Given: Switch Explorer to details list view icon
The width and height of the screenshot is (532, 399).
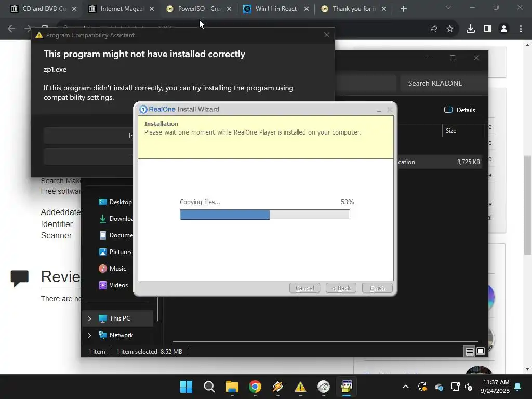Looking at the screenshot, I should [469, 351].
